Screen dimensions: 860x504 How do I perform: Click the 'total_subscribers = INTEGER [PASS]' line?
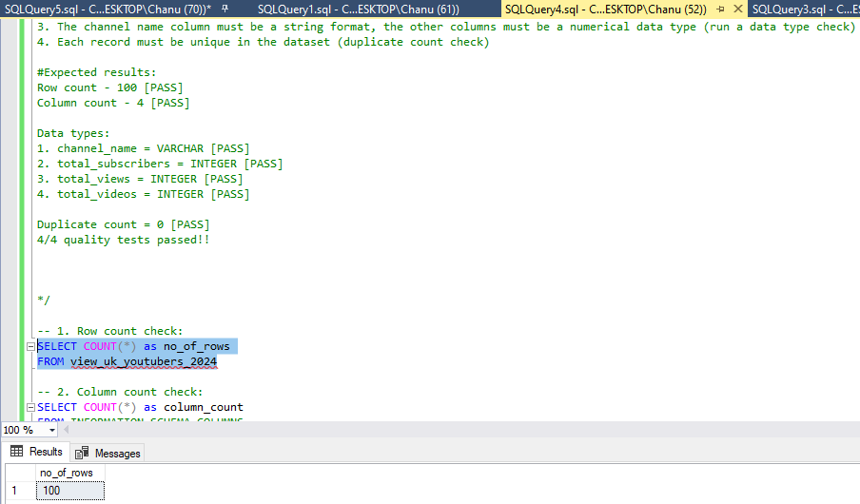(160, 164)
